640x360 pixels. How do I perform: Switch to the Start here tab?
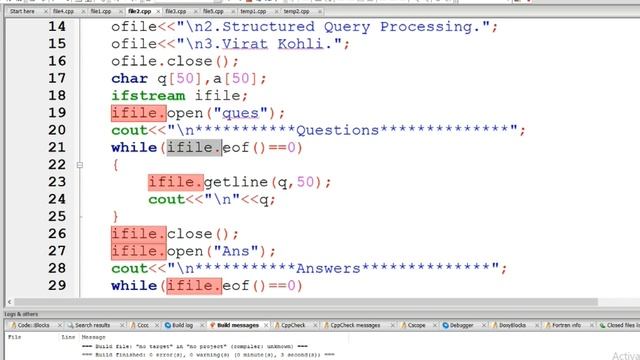22,11
